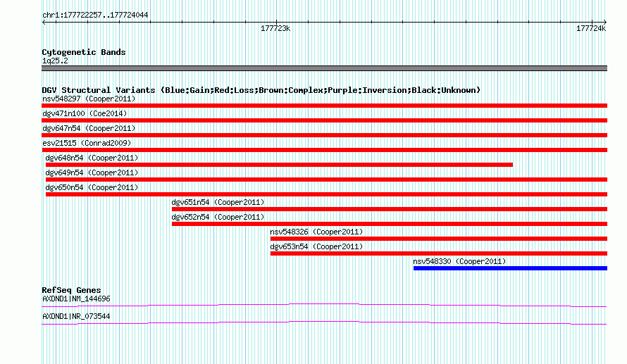
Task: Select the blue gain bar under nsv548330
Action: (x=510, y=268)
